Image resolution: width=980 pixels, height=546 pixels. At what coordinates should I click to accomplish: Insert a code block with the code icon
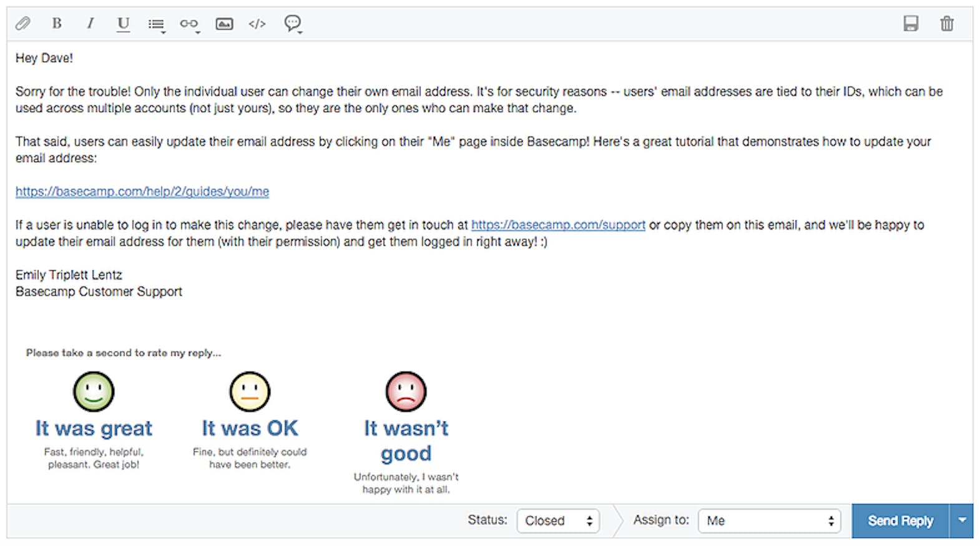257,24
